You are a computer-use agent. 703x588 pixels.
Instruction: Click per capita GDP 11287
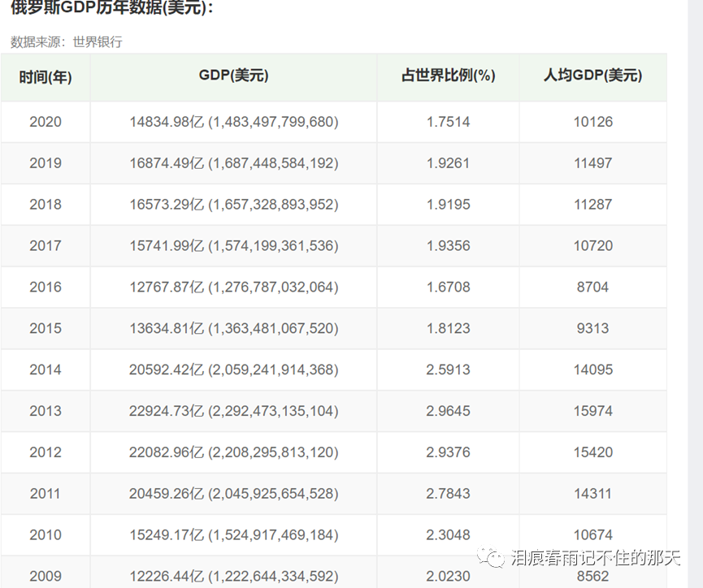[593, 205]
